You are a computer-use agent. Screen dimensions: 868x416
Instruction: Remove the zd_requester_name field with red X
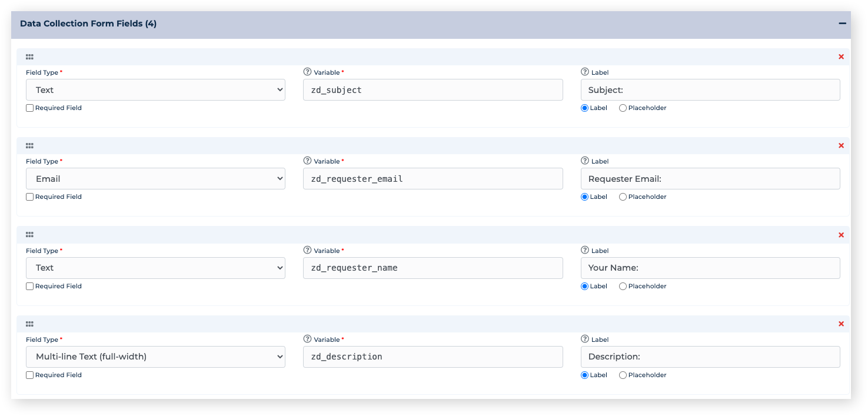(841, 235)
